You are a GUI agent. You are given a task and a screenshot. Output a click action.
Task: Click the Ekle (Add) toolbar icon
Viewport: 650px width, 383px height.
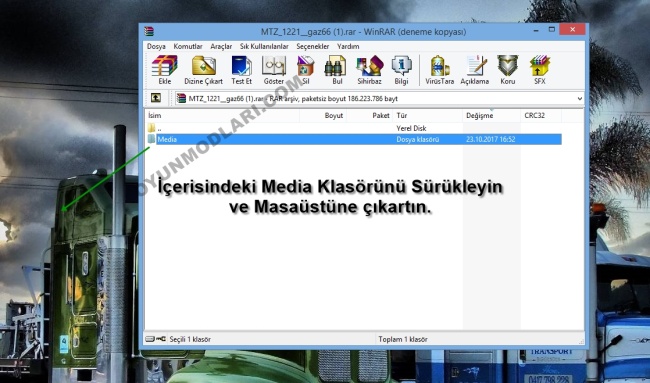pyautogui.click(x=165, y=70)
